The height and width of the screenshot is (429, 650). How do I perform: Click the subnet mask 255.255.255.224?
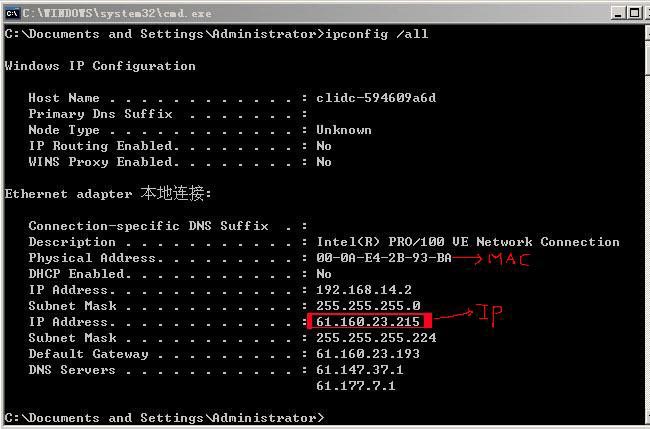376,338
